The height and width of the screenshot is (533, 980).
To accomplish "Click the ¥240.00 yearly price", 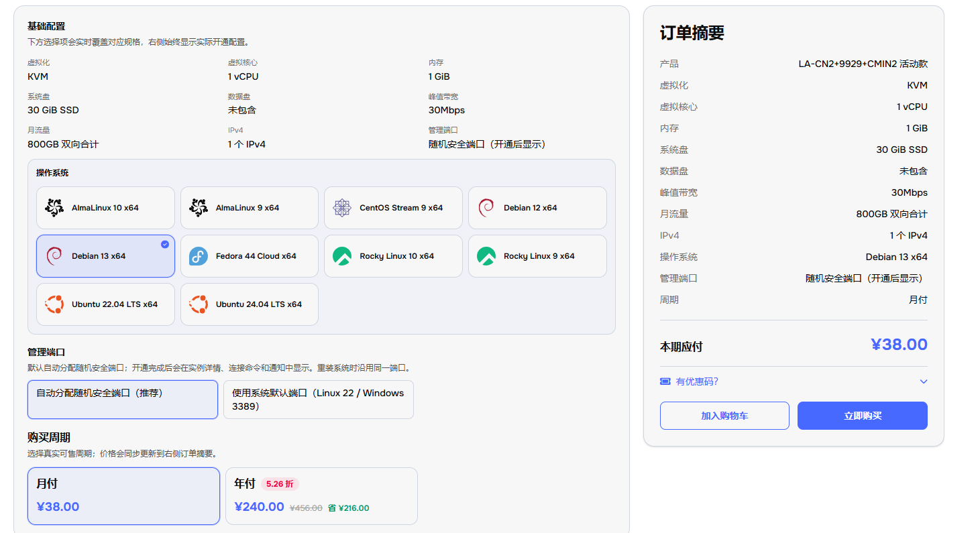I will 260,507.
